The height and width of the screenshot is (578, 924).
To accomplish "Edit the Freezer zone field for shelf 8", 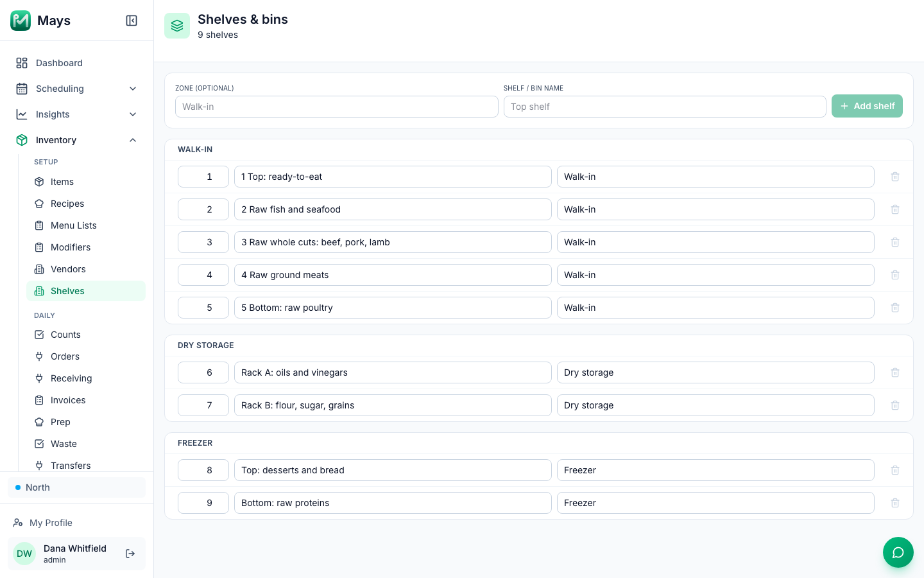I will click(715, 470).
